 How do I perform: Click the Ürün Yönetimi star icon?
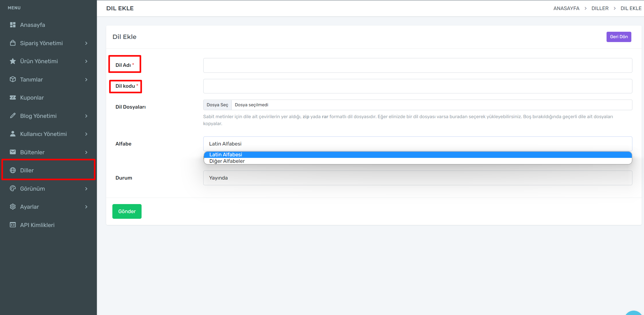[x=13, y=61]
